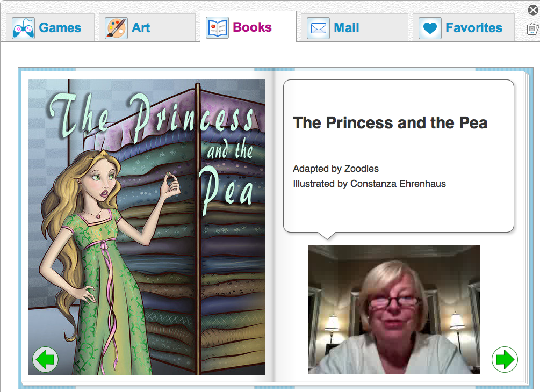Close the window with the X button
This screenshot has width=540, height=392.
pos(533,10)
